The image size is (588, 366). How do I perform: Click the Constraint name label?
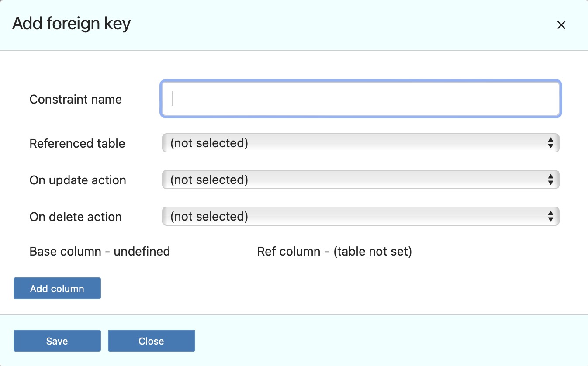pyautogui.click(x=76, y=100)
